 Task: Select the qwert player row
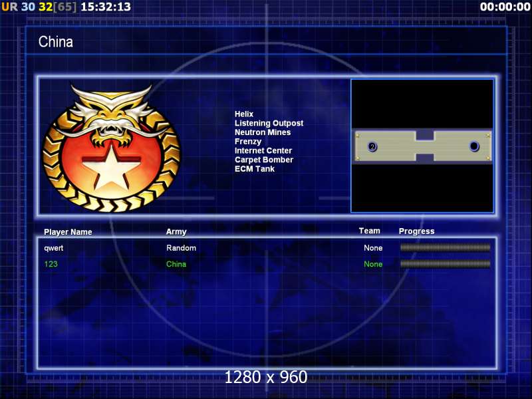267,247
